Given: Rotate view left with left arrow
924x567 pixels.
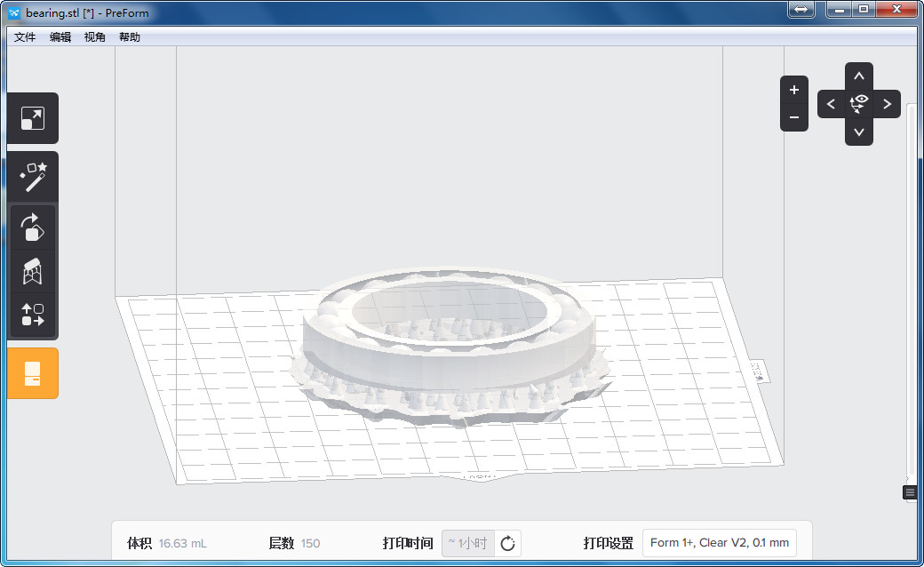Looking at the screenshot, I should (x=831, y=104).
